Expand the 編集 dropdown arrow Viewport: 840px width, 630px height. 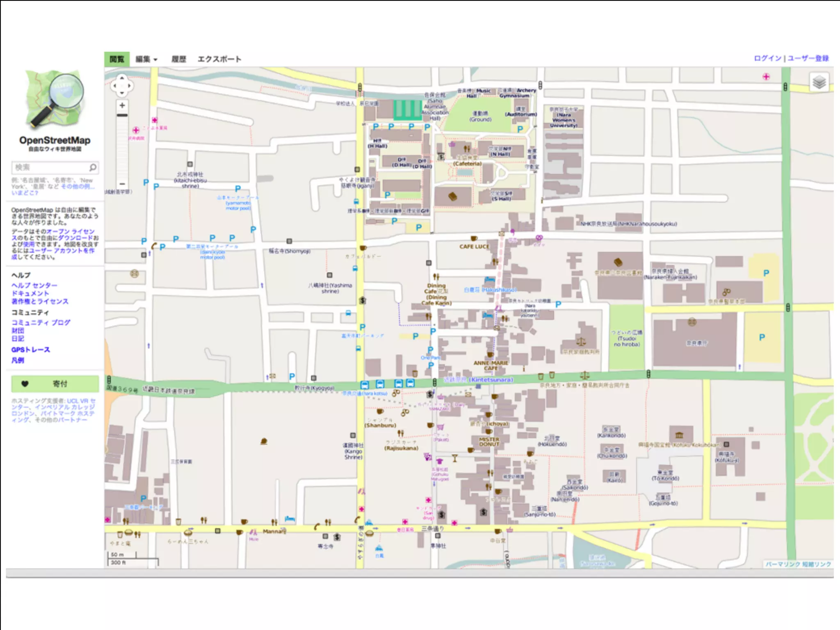156,60
